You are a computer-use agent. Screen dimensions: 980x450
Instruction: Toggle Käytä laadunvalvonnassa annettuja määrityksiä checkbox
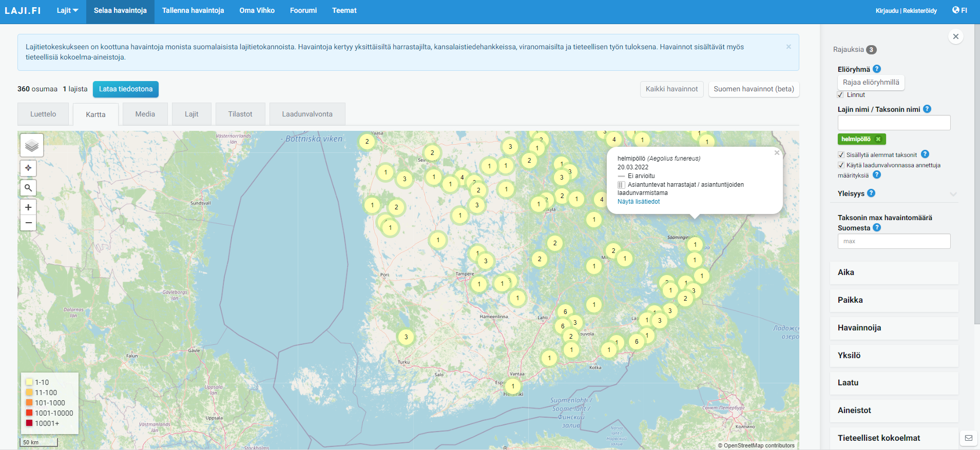click(841, 165)
